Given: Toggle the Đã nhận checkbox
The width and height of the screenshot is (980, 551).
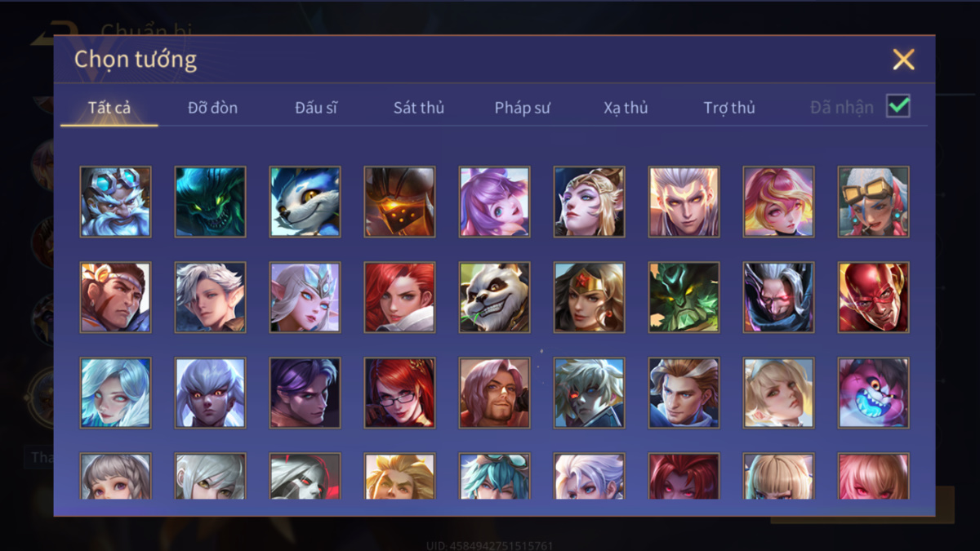Looking at the screenshot, I should pos(898,106).
